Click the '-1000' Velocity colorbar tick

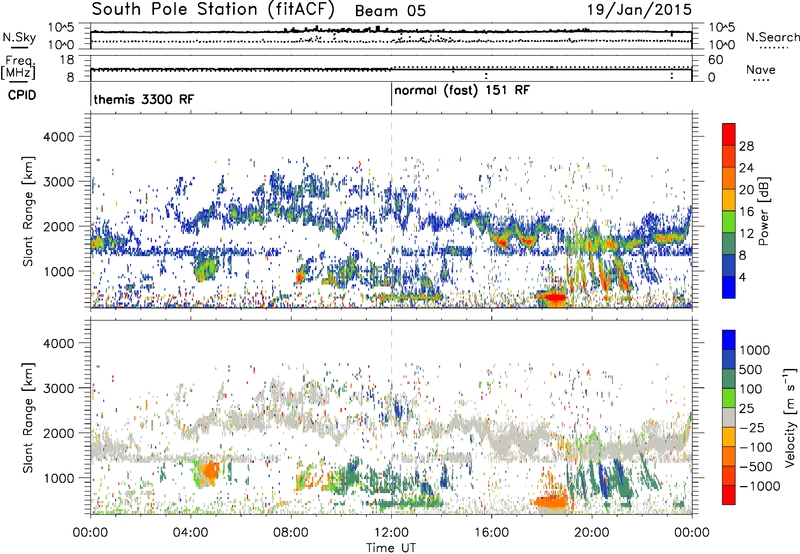click(760, 486)
